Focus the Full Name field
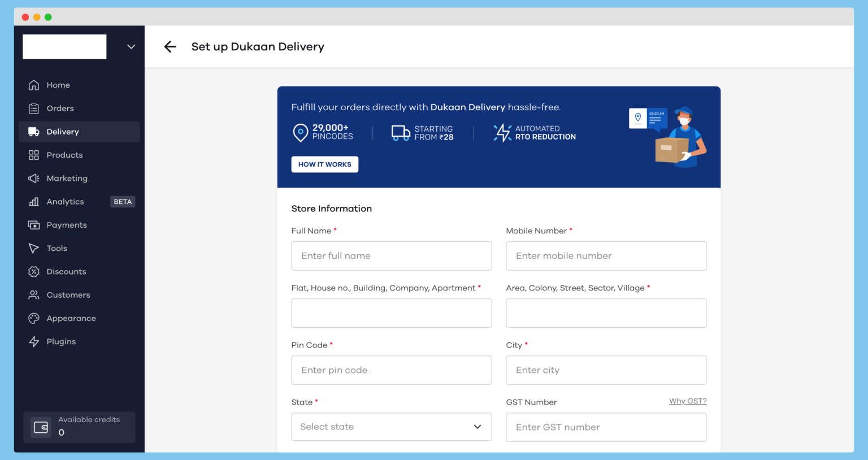This screenshot has height=460, width=868. [392, 256]
